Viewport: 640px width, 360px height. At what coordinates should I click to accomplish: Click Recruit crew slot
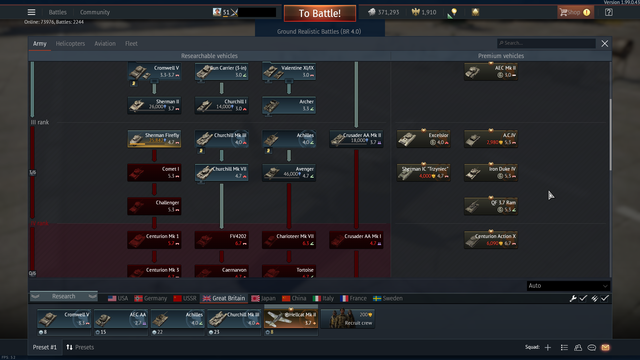[x=348, y=319]
